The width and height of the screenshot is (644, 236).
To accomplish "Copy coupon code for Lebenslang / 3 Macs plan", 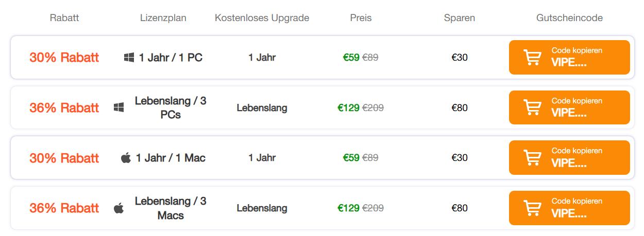I will tap(576, 208).
